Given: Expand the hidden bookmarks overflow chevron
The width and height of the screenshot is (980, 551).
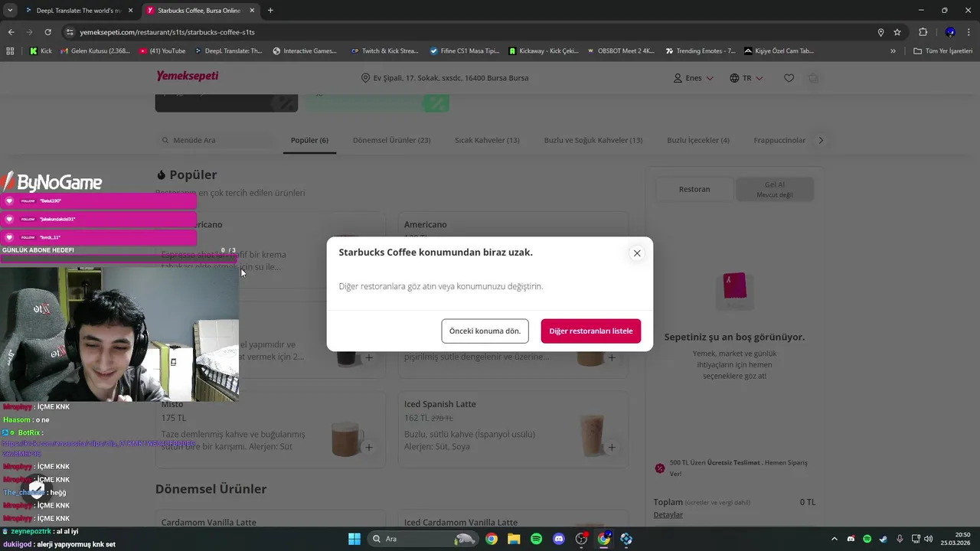Looking at the screenshot, I should 893,51.
